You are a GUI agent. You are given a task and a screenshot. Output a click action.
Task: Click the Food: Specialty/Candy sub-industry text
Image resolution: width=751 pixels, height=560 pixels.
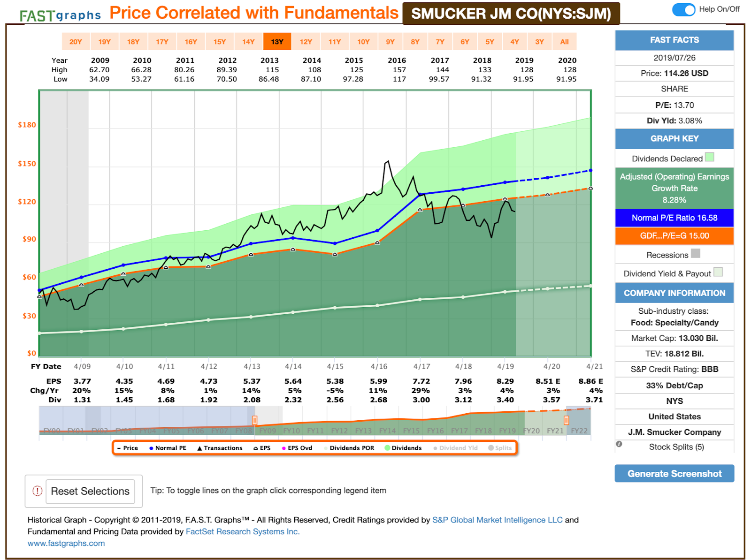[674, 323]
